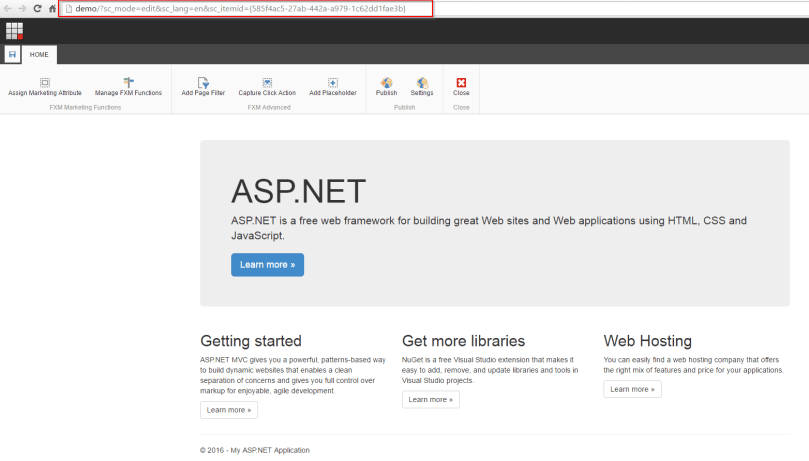Choose the Add Placeholder tool
The image size is (809, 461).
click(333, 83)
